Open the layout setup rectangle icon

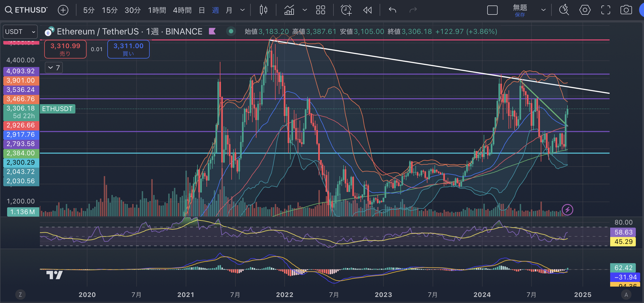tap(492, 10)
